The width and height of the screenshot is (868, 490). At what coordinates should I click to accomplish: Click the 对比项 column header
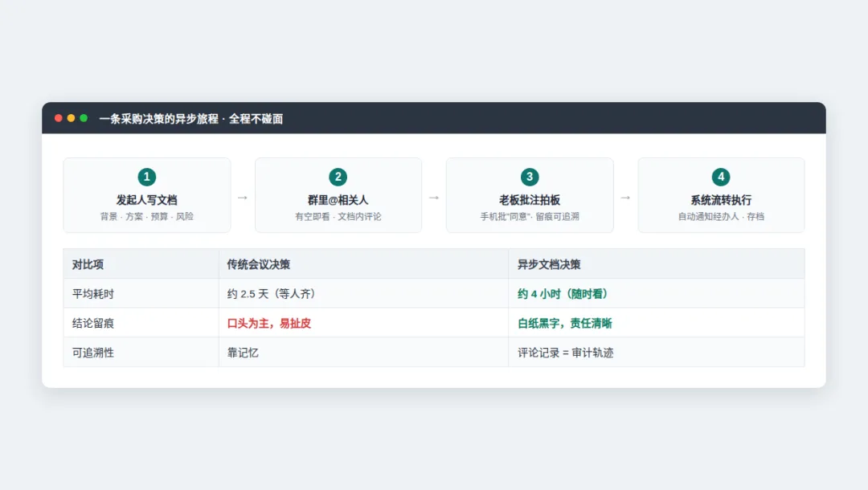141,263
